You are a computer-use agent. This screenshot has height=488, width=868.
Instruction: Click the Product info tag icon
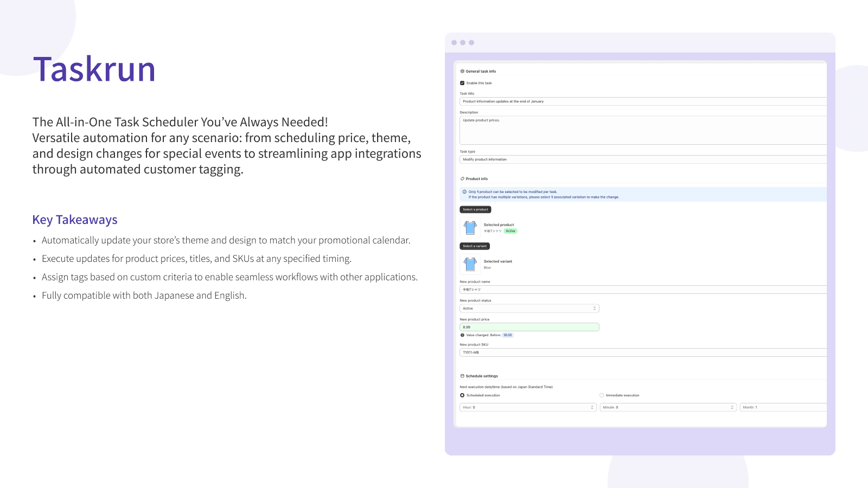point(462,178)
